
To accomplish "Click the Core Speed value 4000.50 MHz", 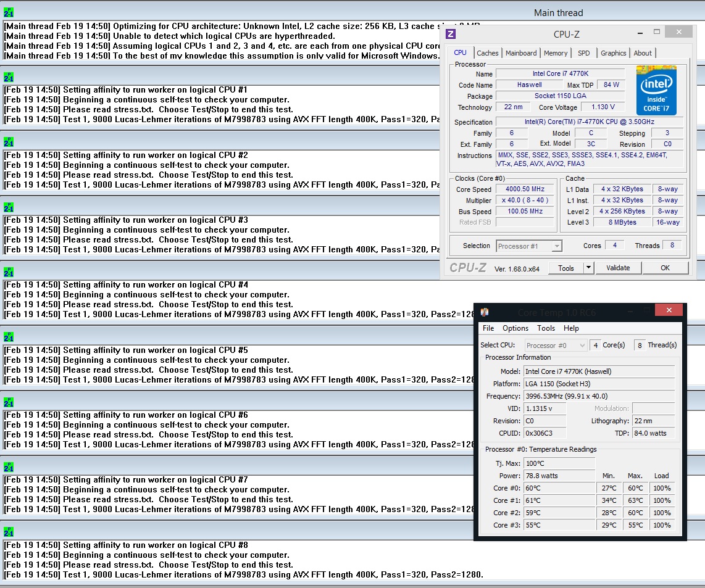I will 525,189.
